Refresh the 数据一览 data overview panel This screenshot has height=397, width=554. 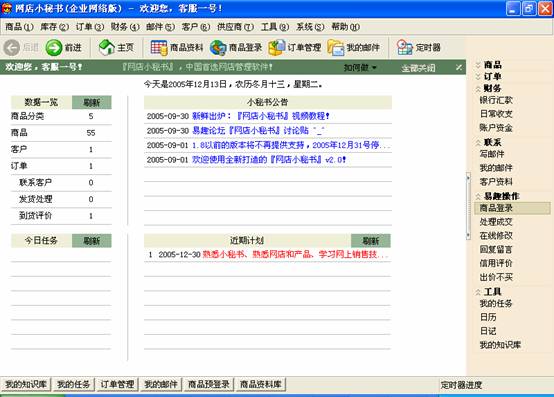tap(92, 102)
